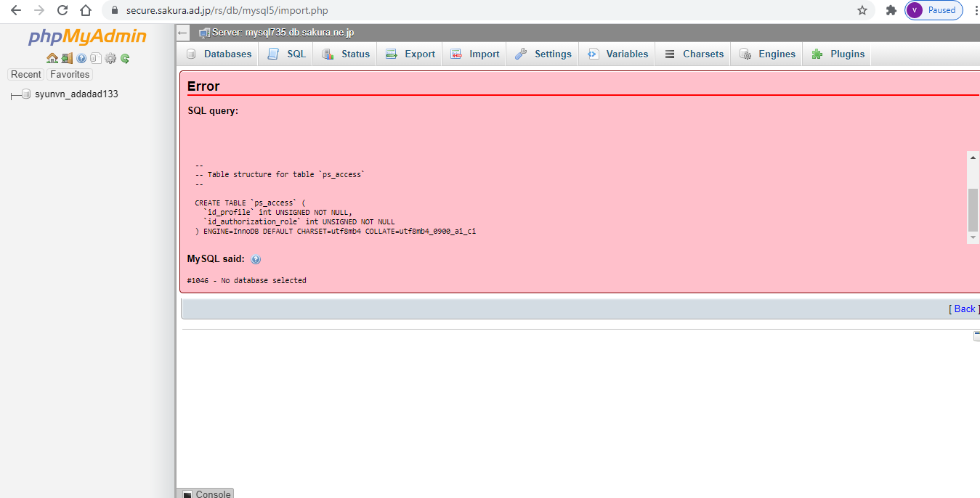The width and height of the screenshot is (980, 498).
Task: Open navigation panel settings gear icon
Action: click(x=110, y=58)
